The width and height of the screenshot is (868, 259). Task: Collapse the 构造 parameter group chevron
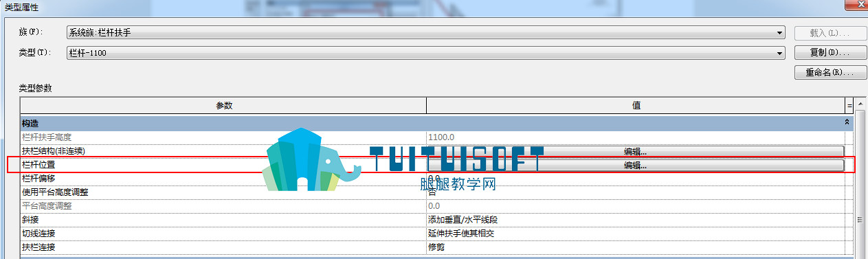(x=847, y=122)
